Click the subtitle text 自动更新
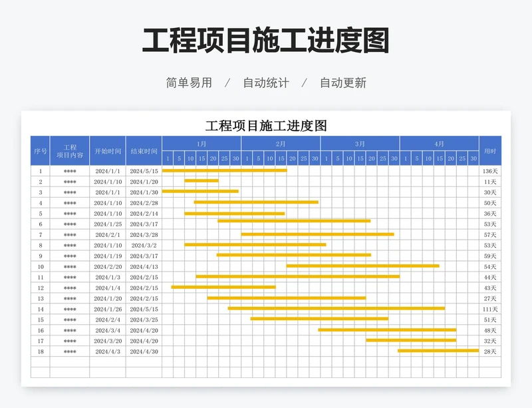Viewport: 532px width, 408px height. [x=343, y=83]
